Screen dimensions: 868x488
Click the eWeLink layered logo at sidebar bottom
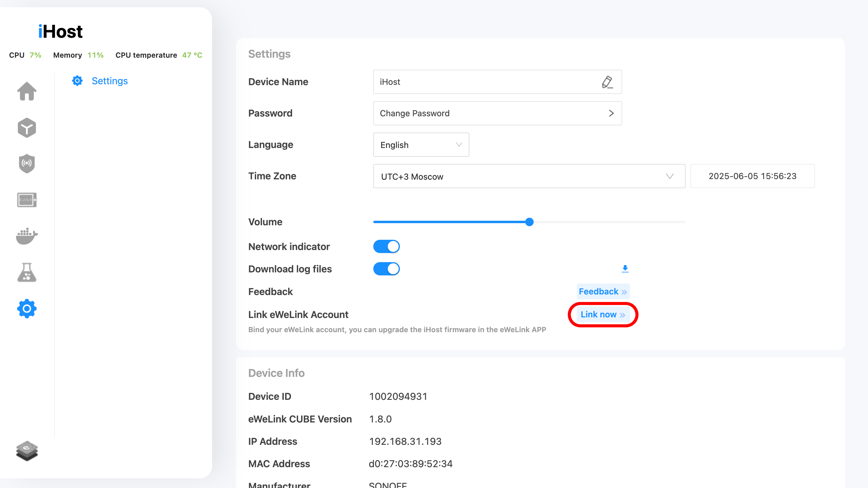click(x=27, y=451)
